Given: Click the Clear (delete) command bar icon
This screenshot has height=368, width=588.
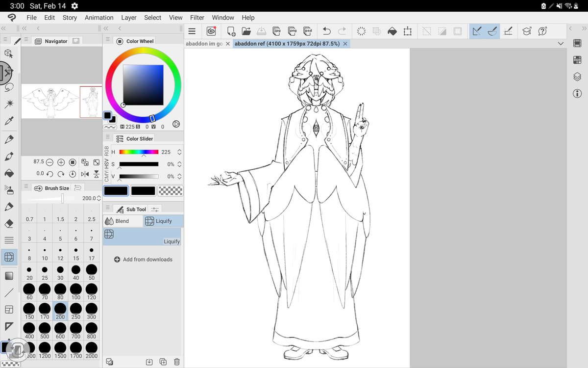Looking at the screenshot, I should pos(361,31).
